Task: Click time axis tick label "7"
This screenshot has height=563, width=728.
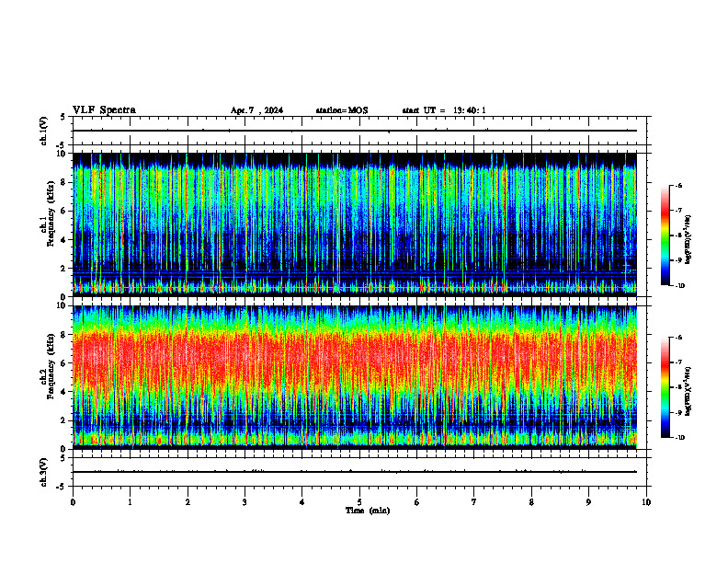Action: [x=474, y=502]
